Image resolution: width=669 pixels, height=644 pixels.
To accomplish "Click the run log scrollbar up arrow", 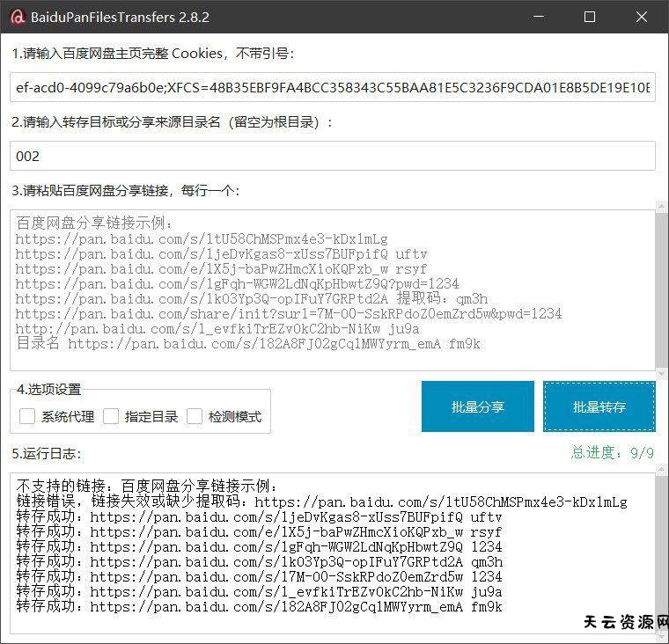I will point(662,470).
